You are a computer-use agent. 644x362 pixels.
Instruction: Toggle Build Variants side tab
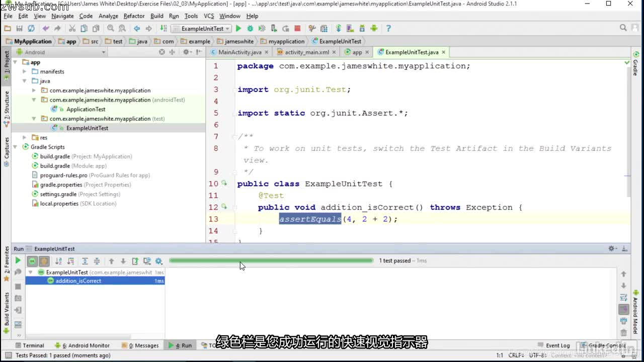(7, 313)
